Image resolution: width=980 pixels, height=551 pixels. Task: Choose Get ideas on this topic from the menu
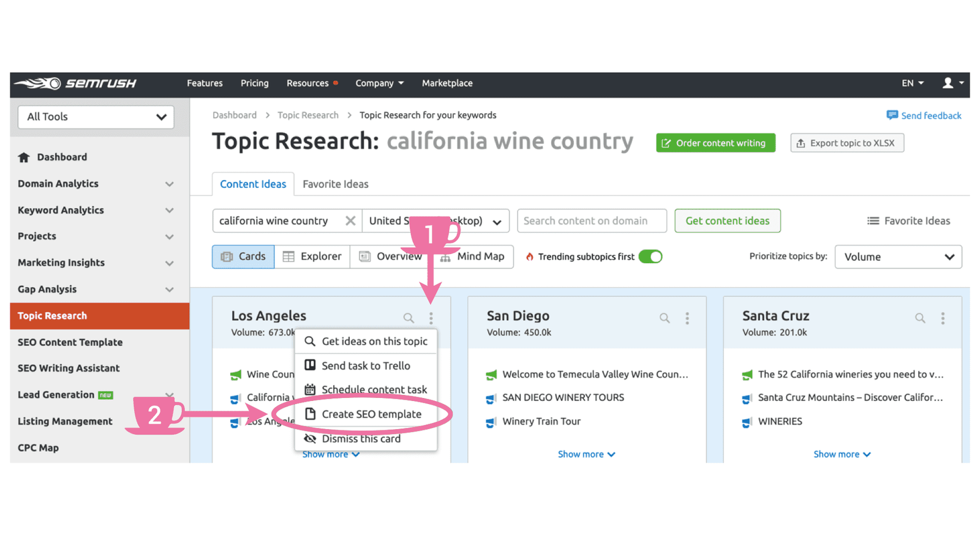tap(374, 341)
